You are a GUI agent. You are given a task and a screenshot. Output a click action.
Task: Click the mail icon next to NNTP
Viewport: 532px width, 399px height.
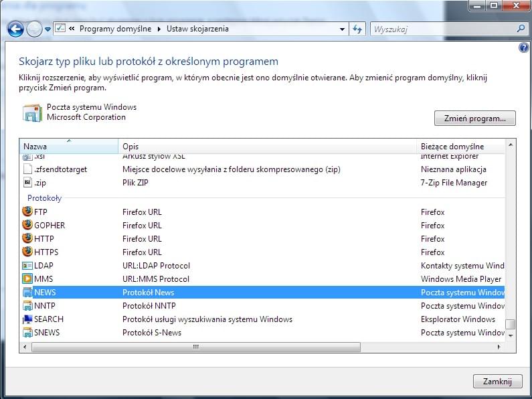(27, 306)
